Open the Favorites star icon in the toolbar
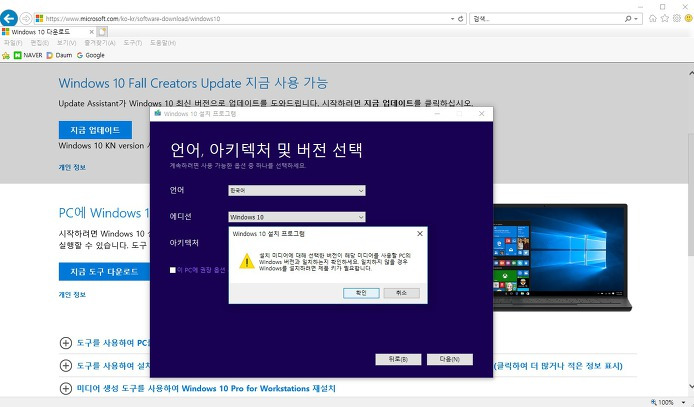This screenshot has width=694, height=407. 664,18
